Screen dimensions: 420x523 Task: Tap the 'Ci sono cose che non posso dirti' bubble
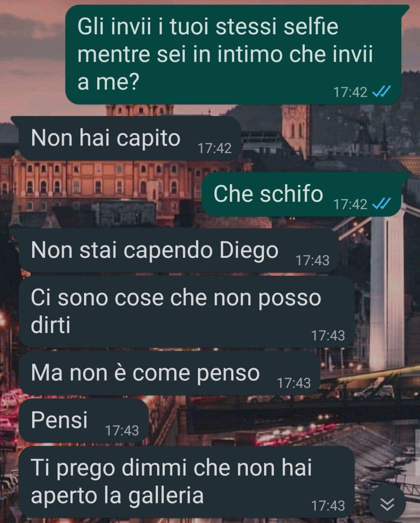coord(186,312)
